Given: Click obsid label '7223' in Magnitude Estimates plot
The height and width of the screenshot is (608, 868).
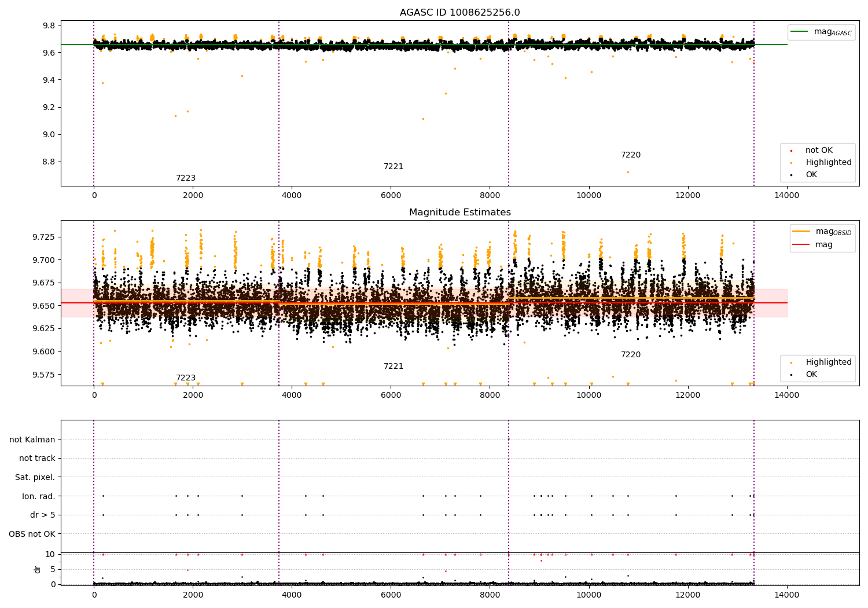Looking at the screenshot, I should [186, 378].
